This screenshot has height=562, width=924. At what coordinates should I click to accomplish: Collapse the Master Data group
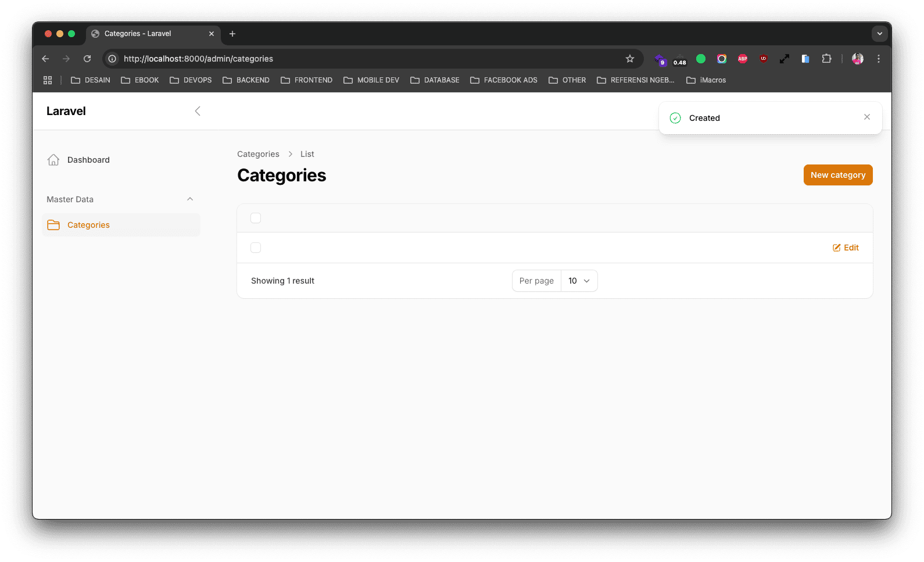coord(189,199)
